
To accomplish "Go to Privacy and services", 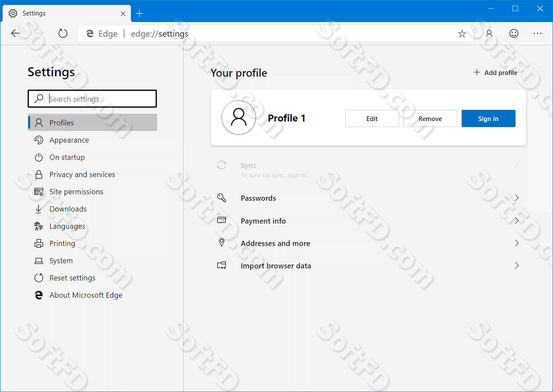I will click(93, 174).
